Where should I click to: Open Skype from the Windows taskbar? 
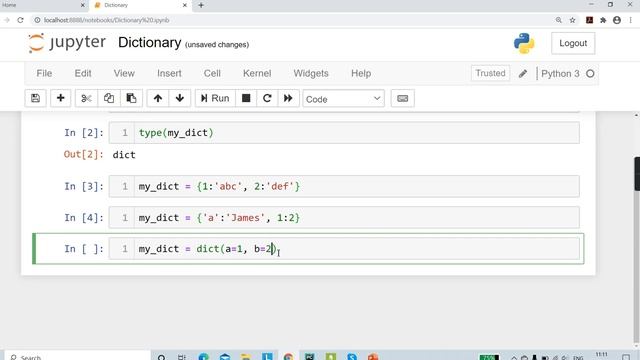click(x=351, y=357)
